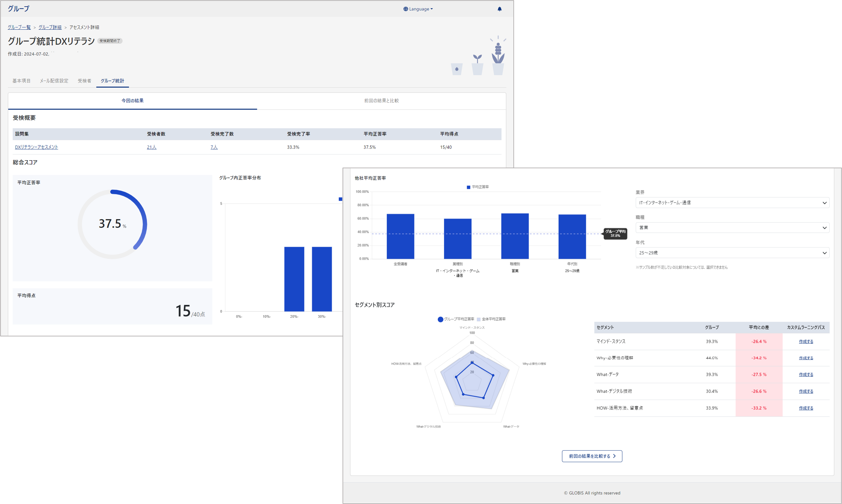The width and height of the screenshot is (842, 504).
Task: Open the notification bell icon
Action: pyautogui.click(x=499, y=9)
